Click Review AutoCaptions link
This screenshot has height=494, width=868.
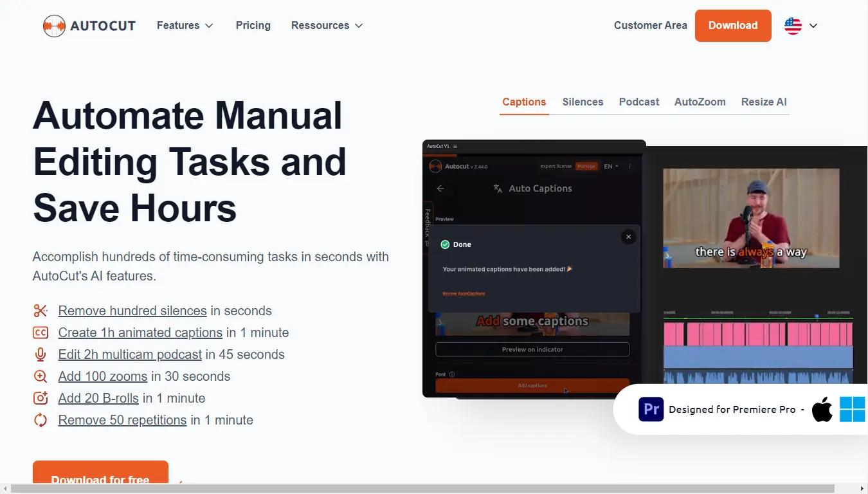(x=464, y=293)
